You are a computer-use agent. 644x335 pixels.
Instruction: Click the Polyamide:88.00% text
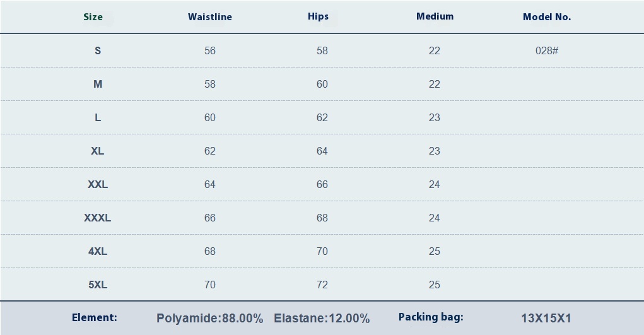[210, 318]
